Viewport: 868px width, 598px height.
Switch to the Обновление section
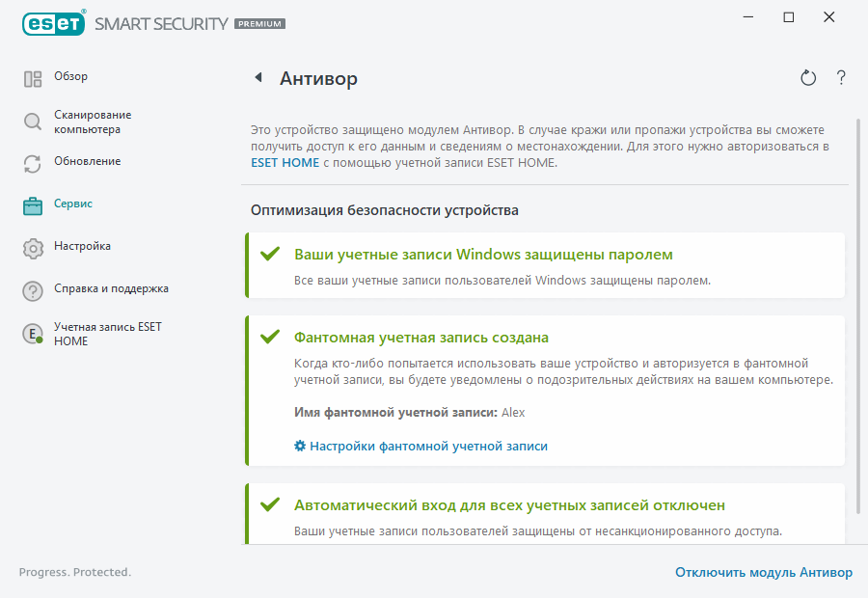pyautogui.click(x=87, y=161)
